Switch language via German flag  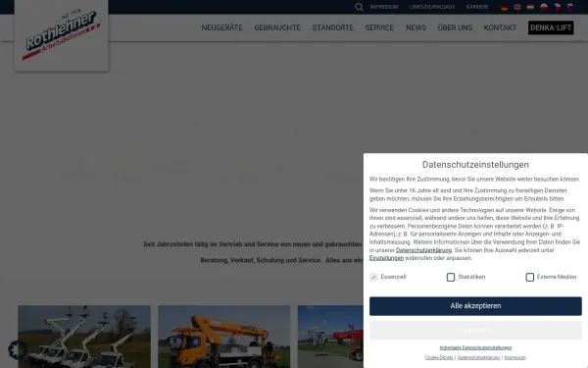(x=505, y=7)
